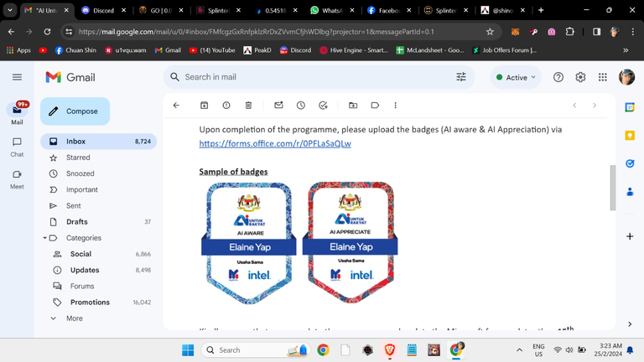Viewport: 644px width, 362px height.
Task: Open Promotions category
Action: tap(99, 303)
